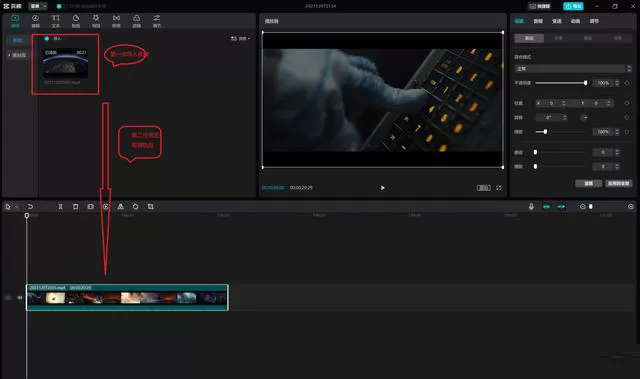Click the teal Export button
This screenshot has width=640, height=379.
coord(573,6)
